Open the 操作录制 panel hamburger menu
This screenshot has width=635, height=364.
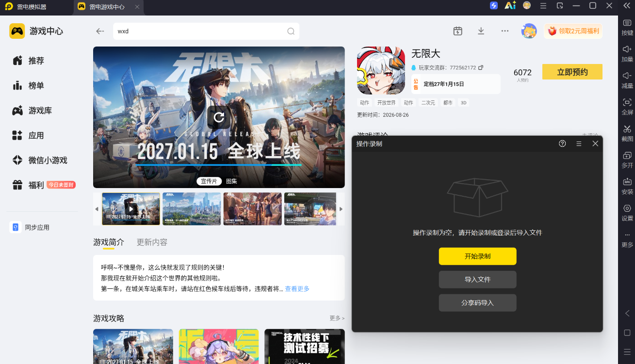tap(579, 143)
